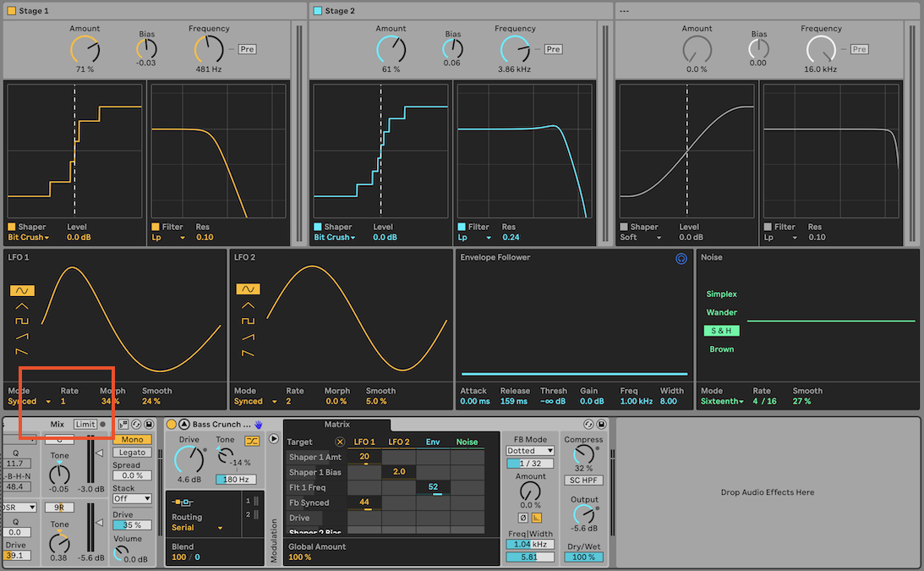This screenshot has width=924, height=571.
Task: Toggle the Stage 2 Filter on/off square
Action: tap(462, 227)
